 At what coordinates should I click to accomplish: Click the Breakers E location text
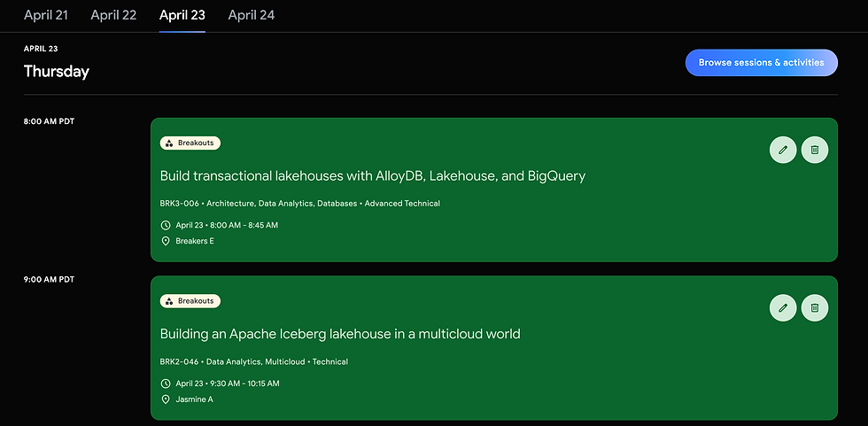(x=195, y=241)
